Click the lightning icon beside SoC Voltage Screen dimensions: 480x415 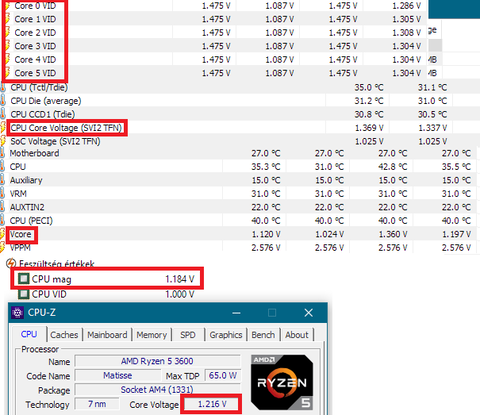click(x=3, y=141)
